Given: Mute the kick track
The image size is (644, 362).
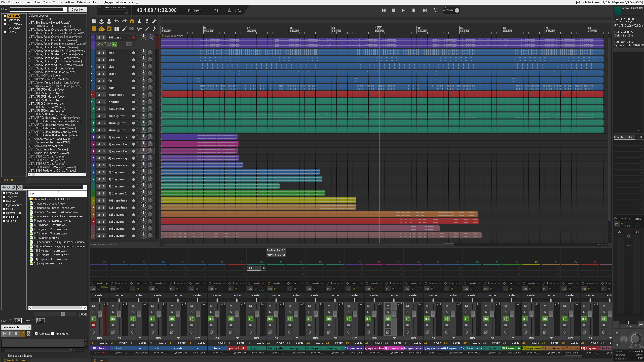Looking at the screenshot, I should (x=99, y=53).
